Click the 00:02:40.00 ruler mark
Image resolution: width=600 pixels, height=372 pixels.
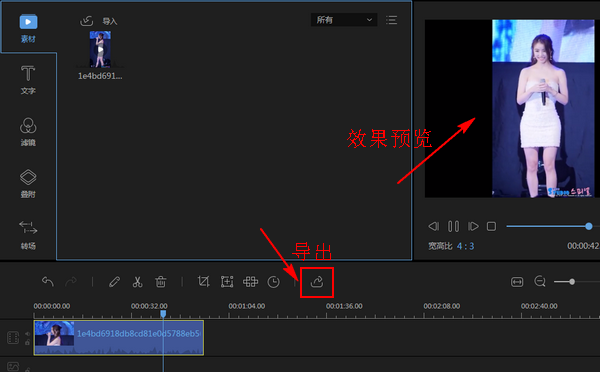539,306
